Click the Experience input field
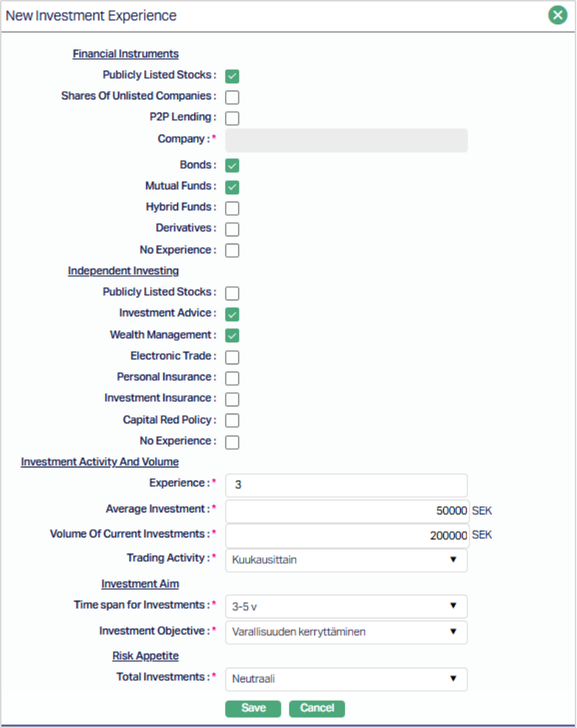The width and height of the screenshot is (577, 728). pos(346,485)
